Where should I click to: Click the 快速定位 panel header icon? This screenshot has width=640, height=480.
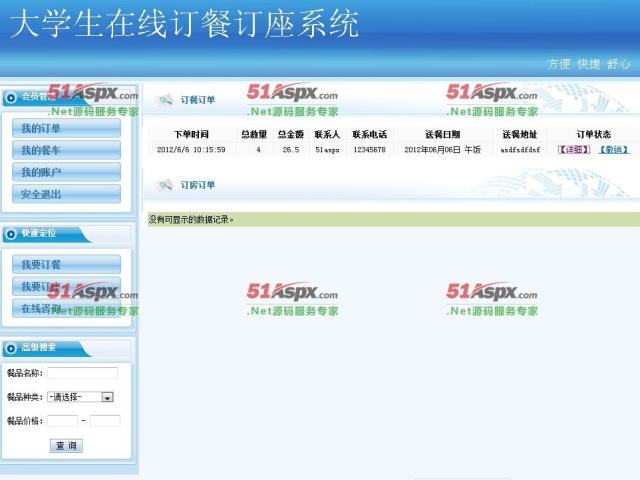[12, 233]
